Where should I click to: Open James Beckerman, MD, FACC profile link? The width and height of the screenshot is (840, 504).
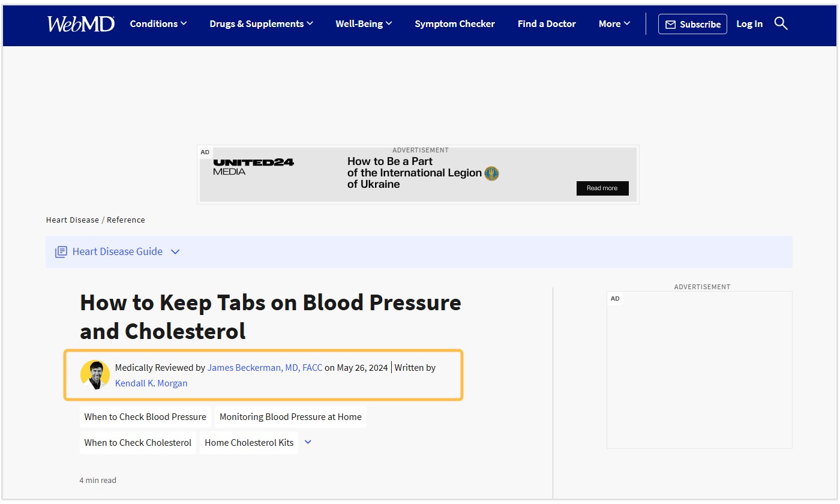pos(265,368)
